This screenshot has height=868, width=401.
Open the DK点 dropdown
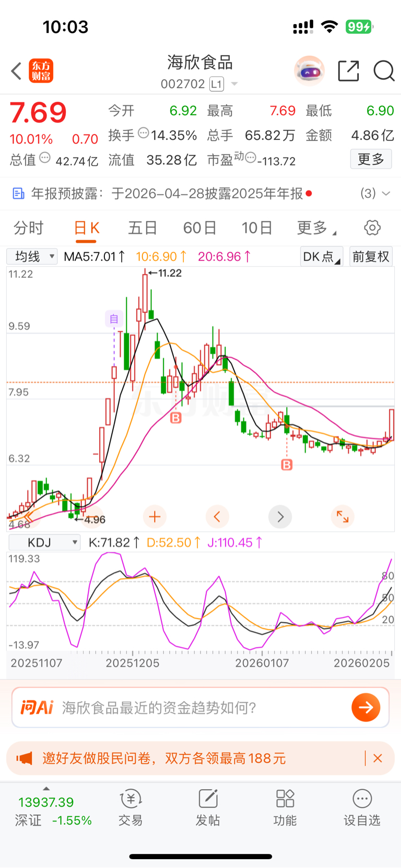pyautogui.click(x=322, y=256)
